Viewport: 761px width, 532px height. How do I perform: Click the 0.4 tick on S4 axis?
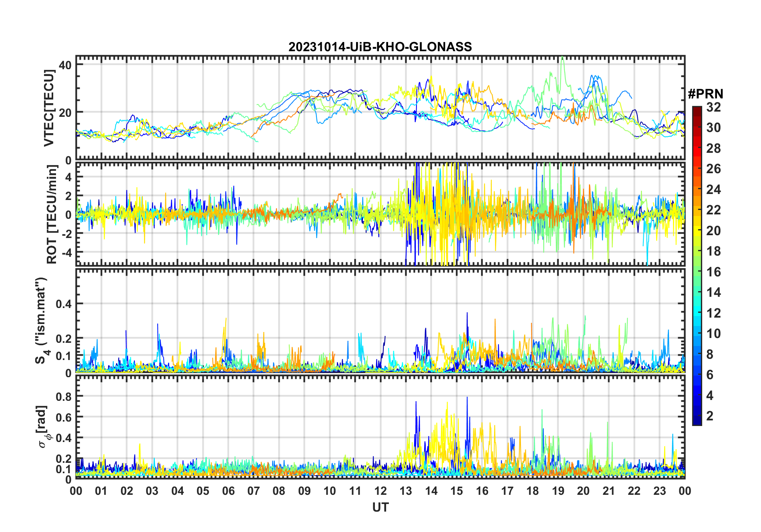pyautogui.click(x=64, y=304)
